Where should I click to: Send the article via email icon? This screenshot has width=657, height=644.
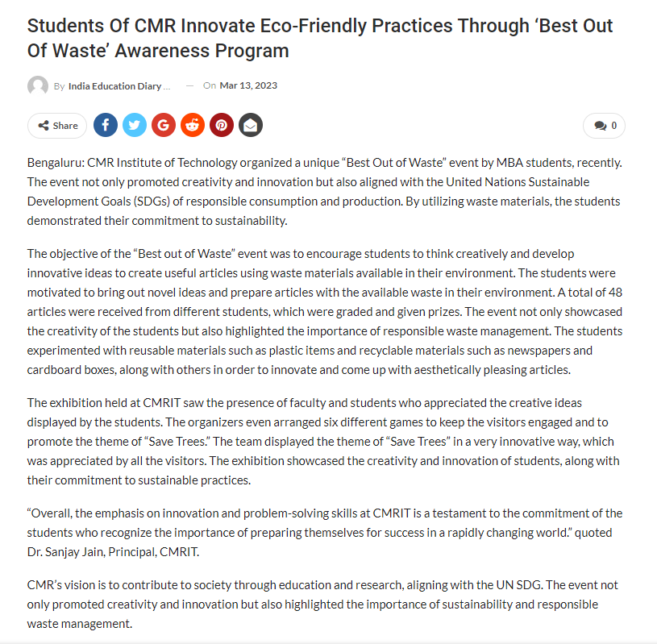click(251, 125)
